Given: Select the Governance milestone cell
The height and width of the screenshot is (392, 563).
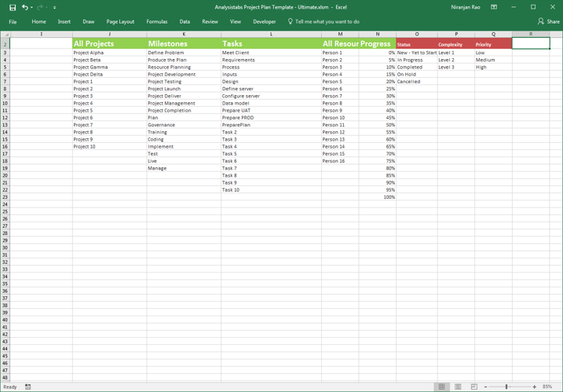Looking at the screenshot, I should click(x=184, y=125).
